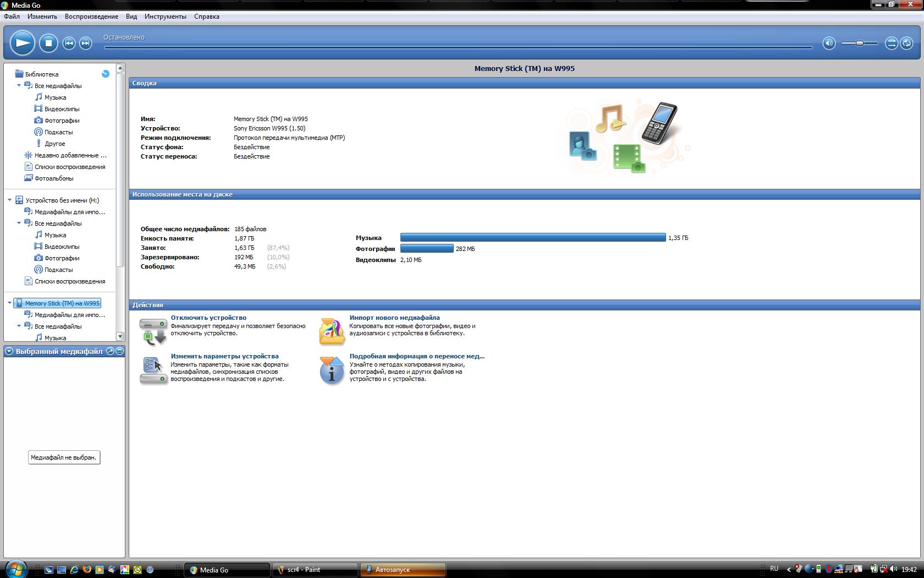The image size is (924, 578).
Task: Click the large Play button
Action: pyautogui.click(x=23, y=43)
